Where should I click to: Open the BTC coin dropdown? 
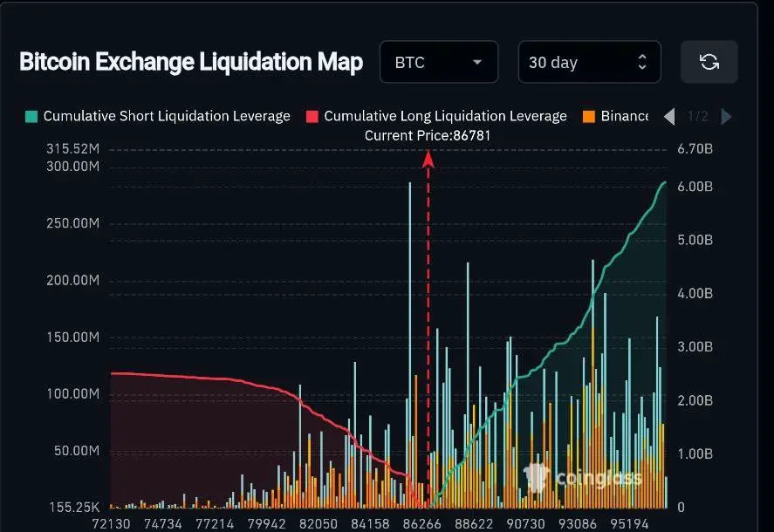(x=439, y=62)
